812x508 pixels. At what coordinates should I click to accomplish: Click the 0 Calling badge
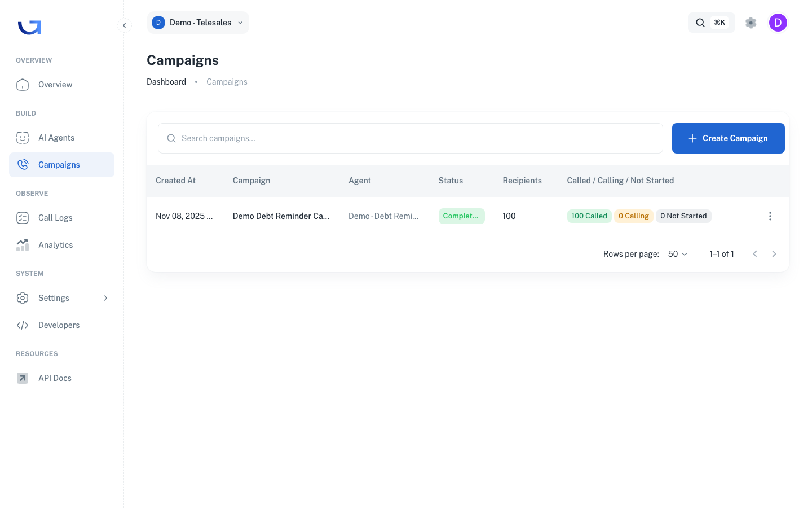click(x=634, y=216)
